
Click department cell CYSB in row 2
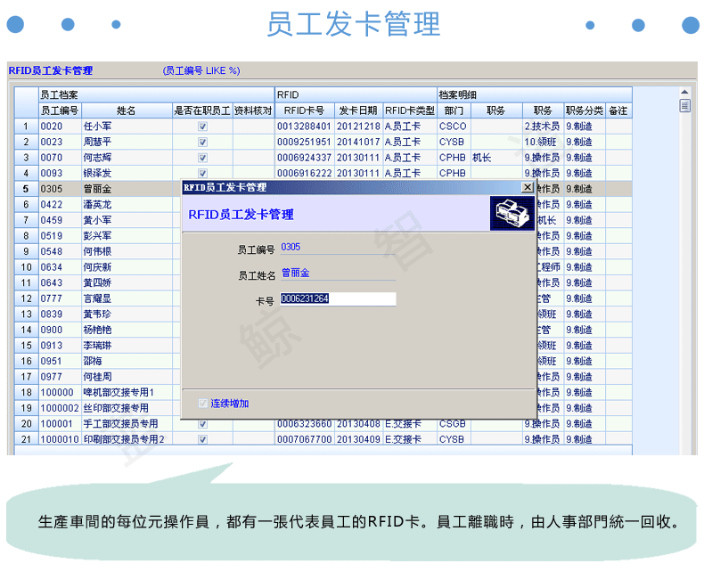pos(454,143)
